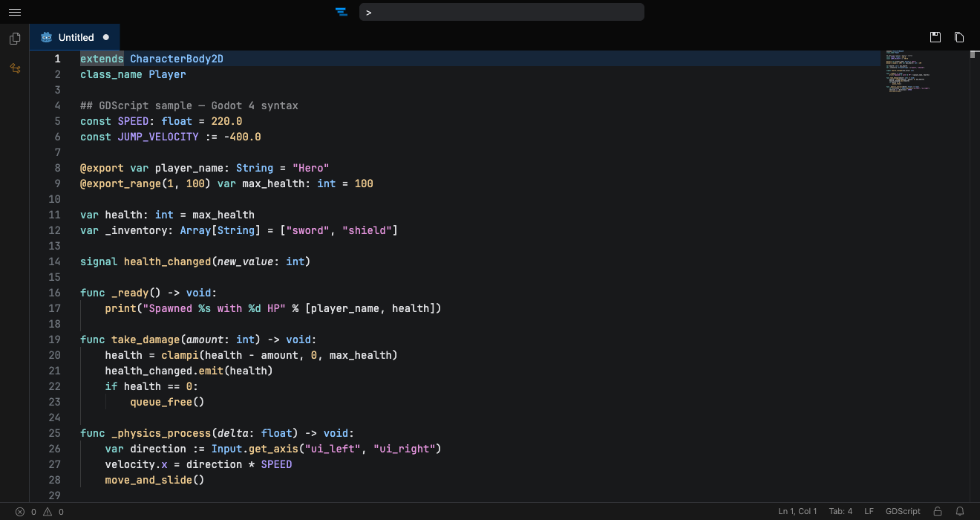Click "_physics_process" function name
Viewport: 980px width, 520px height.
click(x=161, y=433)
